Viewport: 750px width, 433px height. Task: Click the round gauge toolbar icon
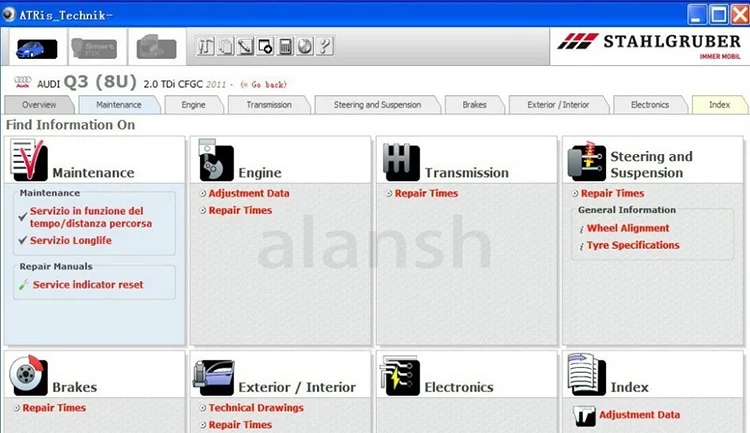point(305,46)
